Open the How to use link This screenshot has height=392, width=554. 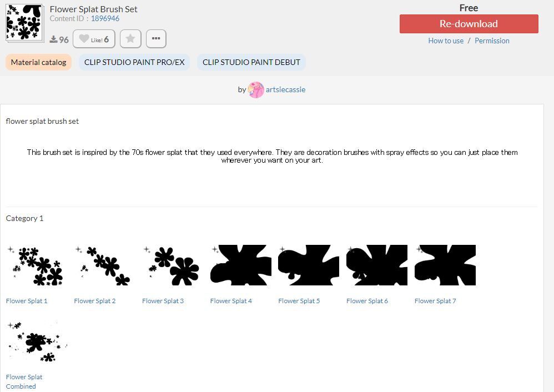point(446,41)
